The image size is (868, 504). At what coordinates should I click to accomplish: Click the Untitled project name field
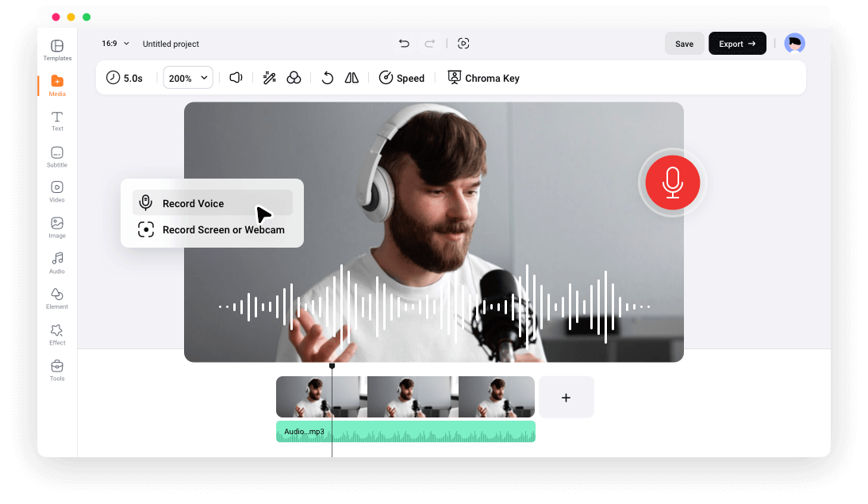(171, 44)
